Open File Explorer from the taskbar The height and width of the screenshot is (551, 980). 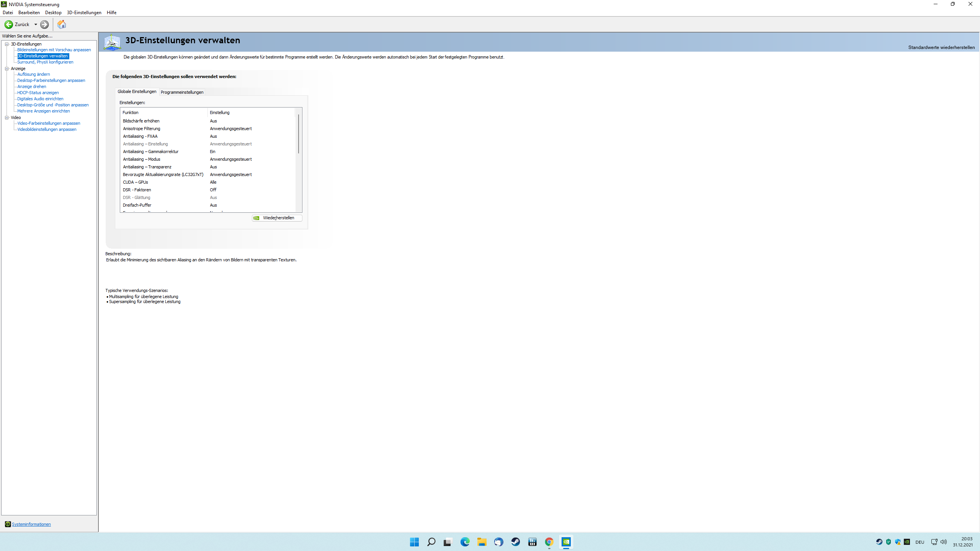[x=482, y=542]
